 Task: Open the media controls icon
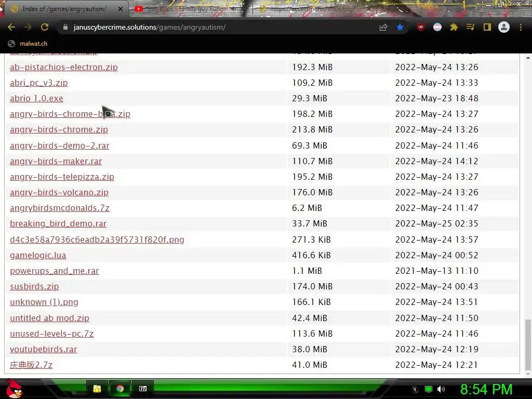click(470, 27)
